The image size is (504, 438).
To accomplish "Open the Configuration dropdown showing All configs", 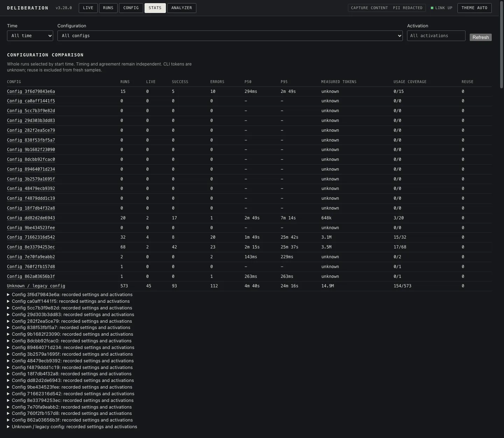I will click(x=230, y=36).
